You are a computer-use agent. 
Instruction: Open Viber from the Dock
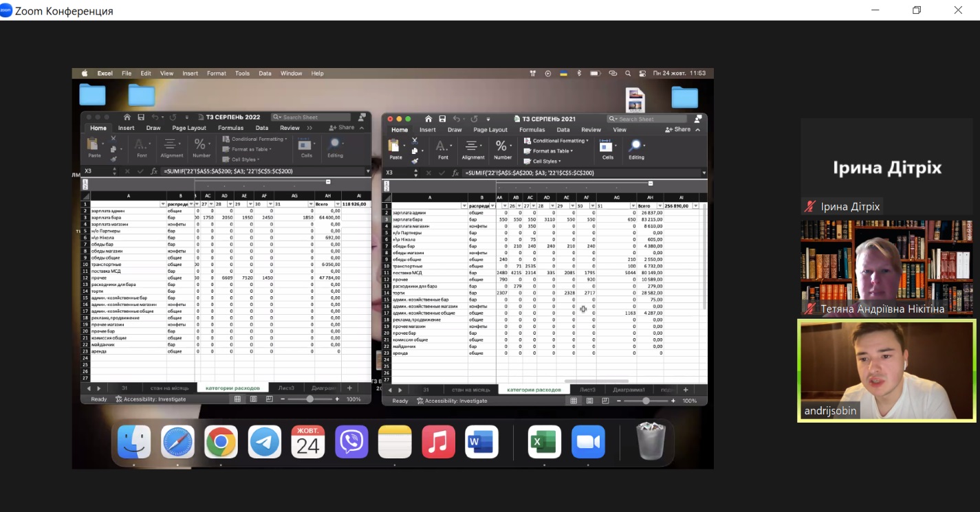[351, 442]
